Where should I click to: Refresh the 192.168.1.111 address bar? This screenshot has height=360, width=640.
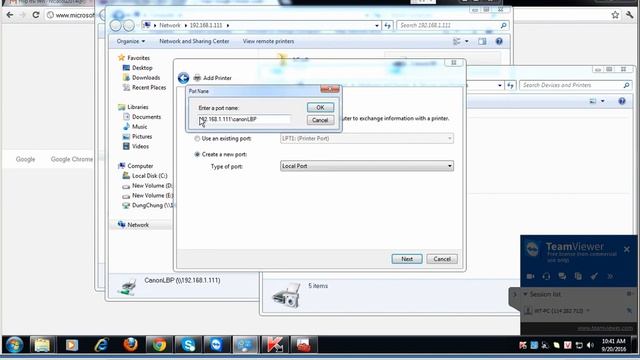click(x=387, y=25)
